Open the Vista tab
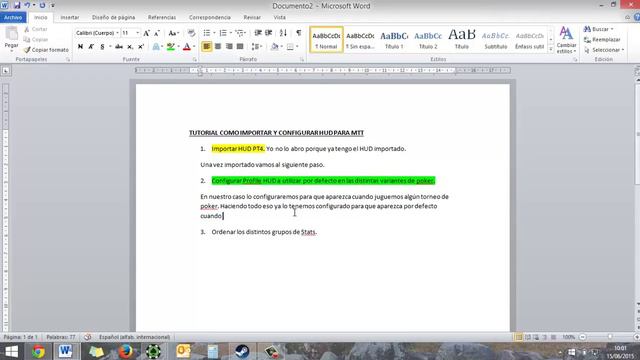Screen dimensions: 640x360 280,18
